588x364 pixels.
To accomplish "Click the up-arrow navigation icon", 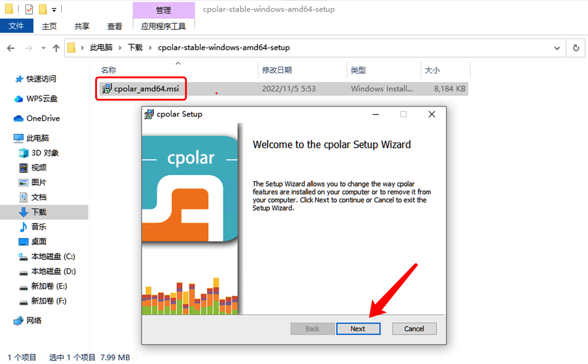I will tap(56, 48).
